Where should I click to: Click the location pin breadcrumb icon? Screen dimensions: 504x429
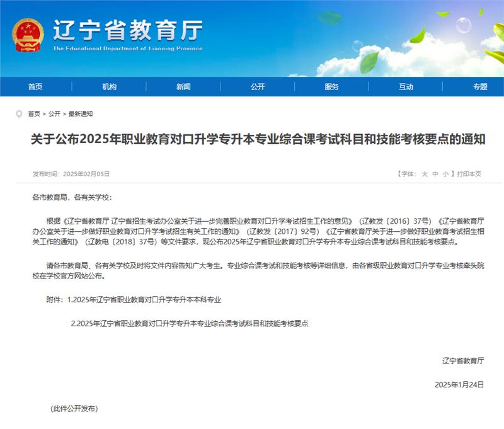click(x=19, y=114)
